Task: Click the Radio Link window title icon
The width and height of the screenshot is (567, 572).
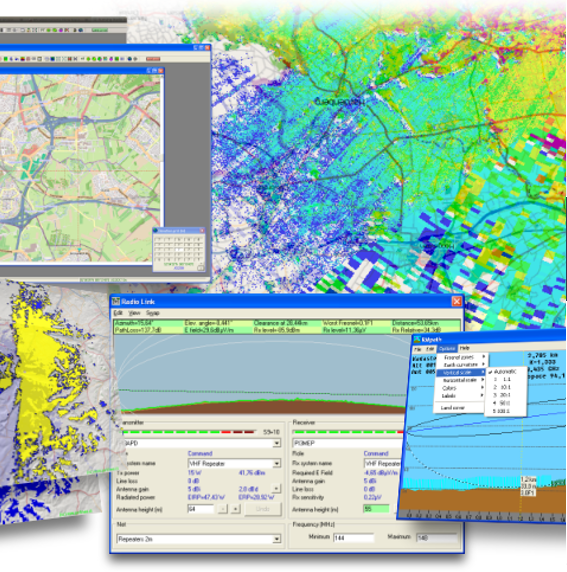Action: (x=116, y=301)
